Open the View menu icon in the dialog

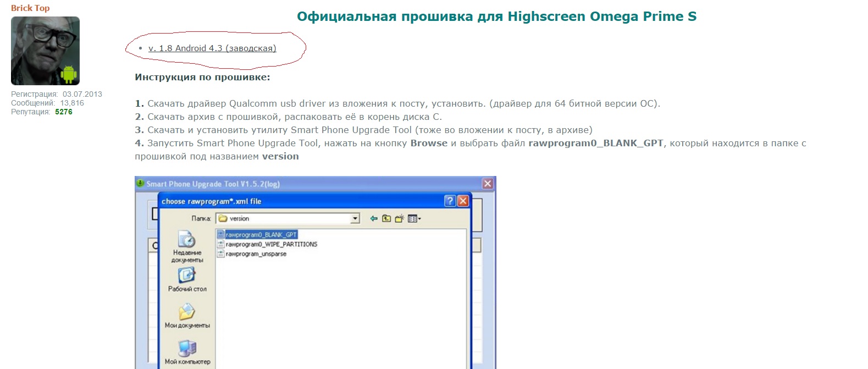pos(414,219)
